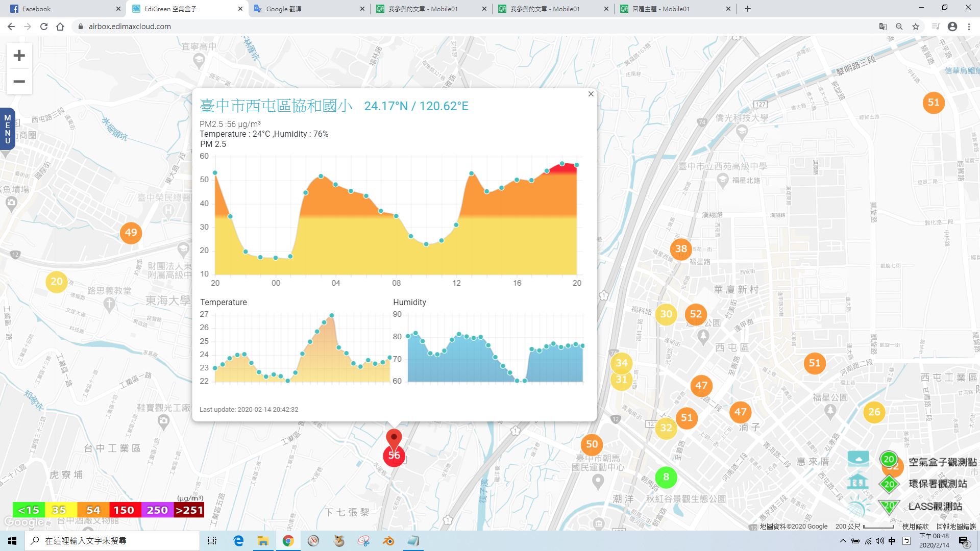Toggle the LASS station globe layer icon
Viewport: 980px width, 551px height.
pos(858,507)
